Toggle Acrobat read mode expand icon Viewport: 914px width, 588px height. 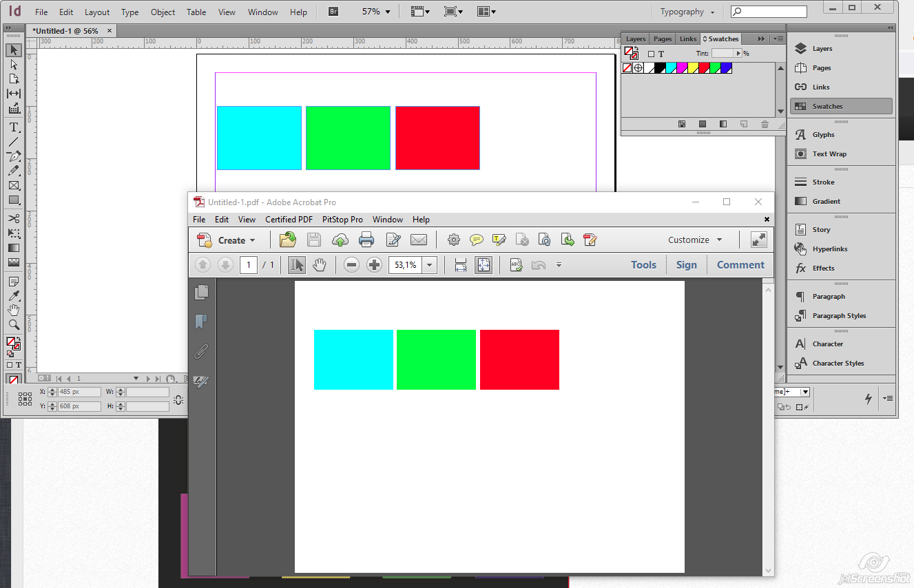coord(758,240)
